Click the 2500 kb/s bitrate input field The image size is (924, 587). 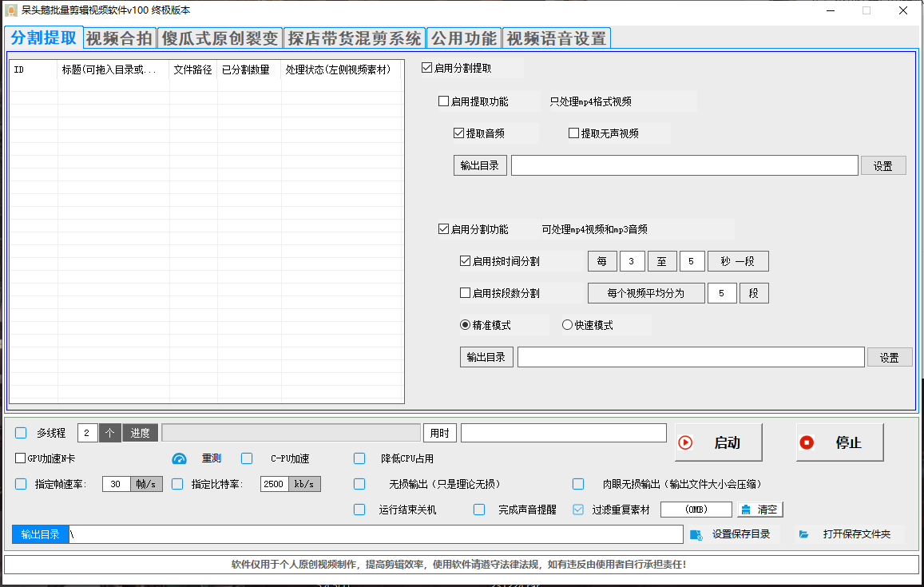tap(276, 483)
